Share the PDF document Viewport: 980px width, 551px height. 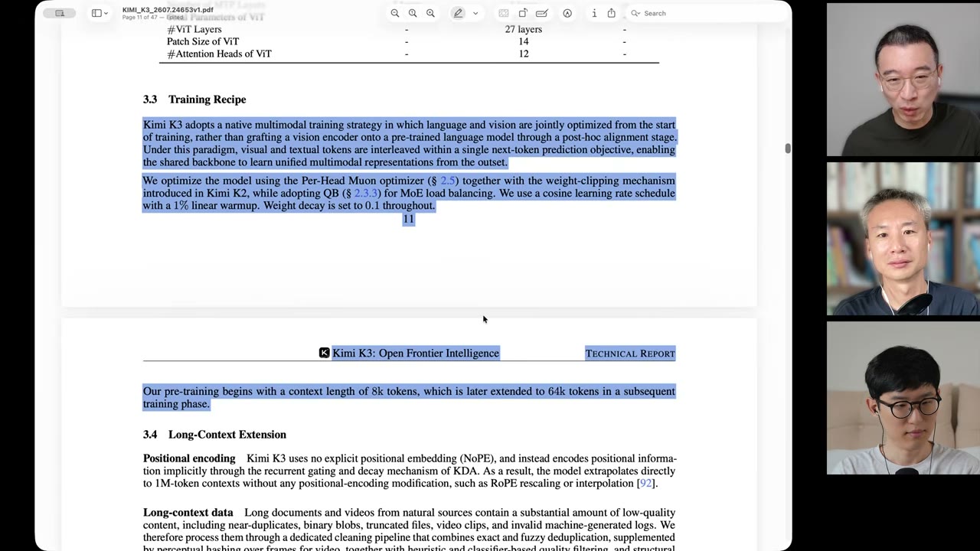[x=611, y=13]
